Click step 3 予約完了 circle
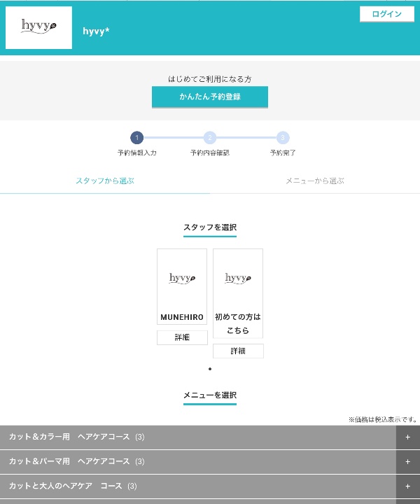The height and width of the screenshot is (504, 420). point(283,138)
